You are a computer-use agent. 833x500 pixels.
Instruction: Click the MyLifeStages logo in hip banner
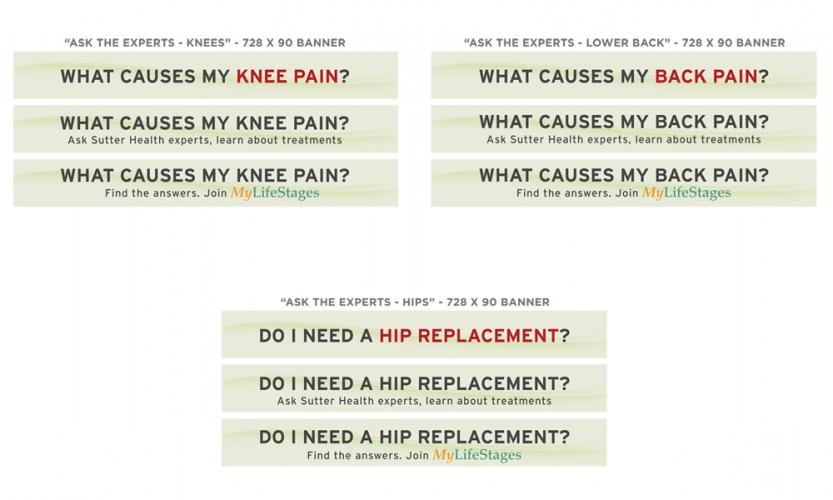[x=477, y=455]
